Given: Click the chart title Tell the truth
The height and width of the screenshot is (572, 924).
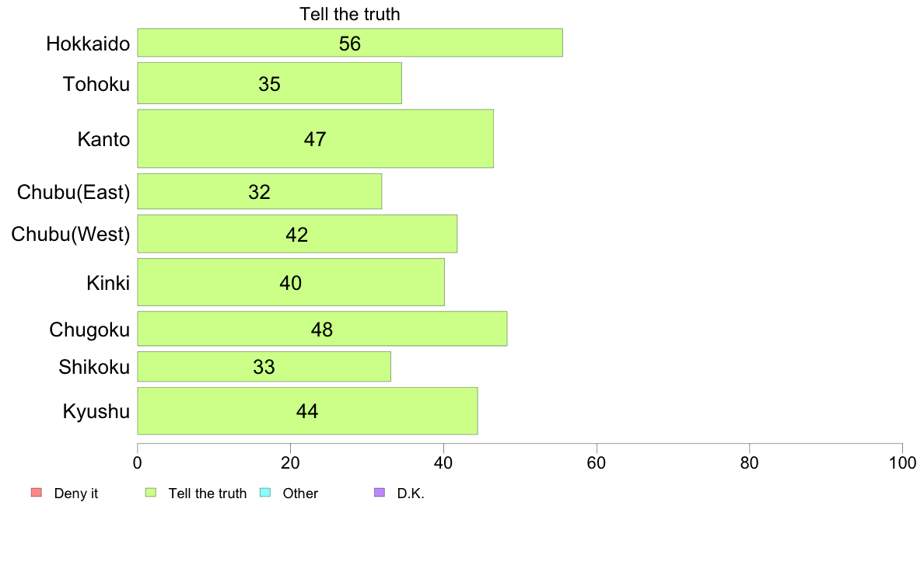Looking at the screenshot, I should [x=350, y=14].
